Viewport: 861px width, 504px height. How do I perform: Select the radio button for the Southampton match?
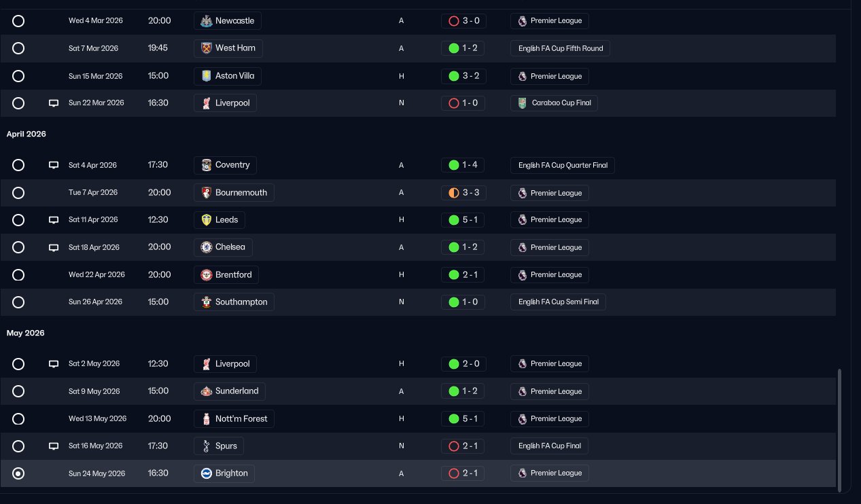[x=18, y=302]
